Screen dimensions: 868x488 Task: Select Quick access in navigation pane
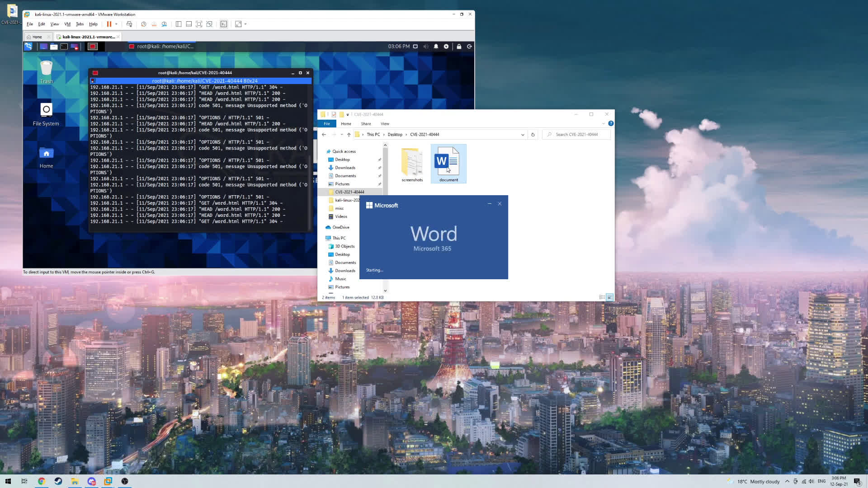tap(344, 151)
